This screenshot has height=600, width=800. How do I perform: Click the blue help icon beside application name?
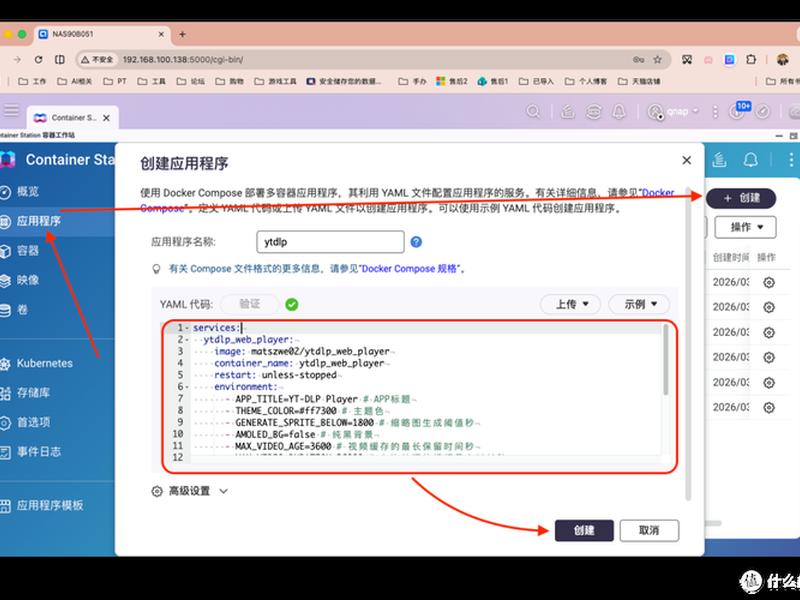point(416,242)
